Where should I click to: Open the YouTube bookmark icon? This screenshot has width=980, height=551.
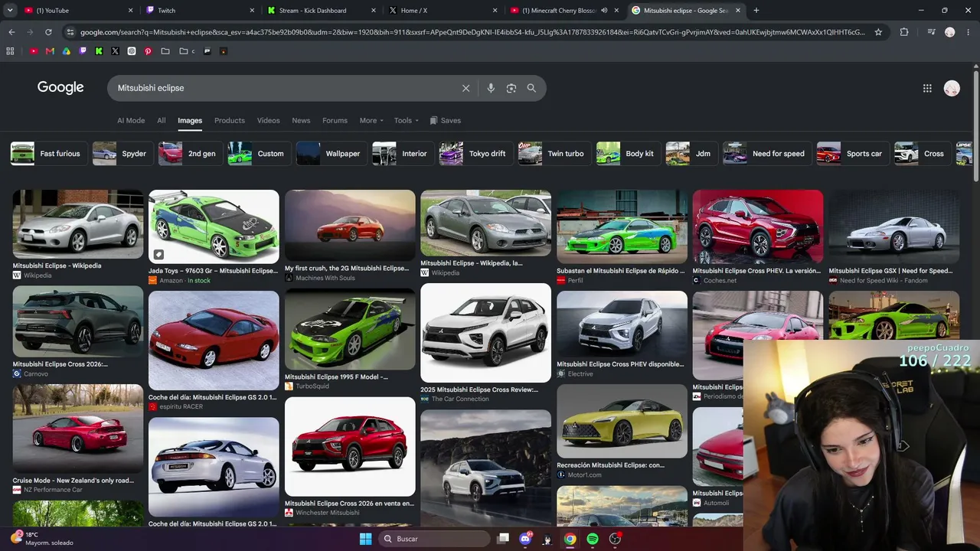pos(34,51)
